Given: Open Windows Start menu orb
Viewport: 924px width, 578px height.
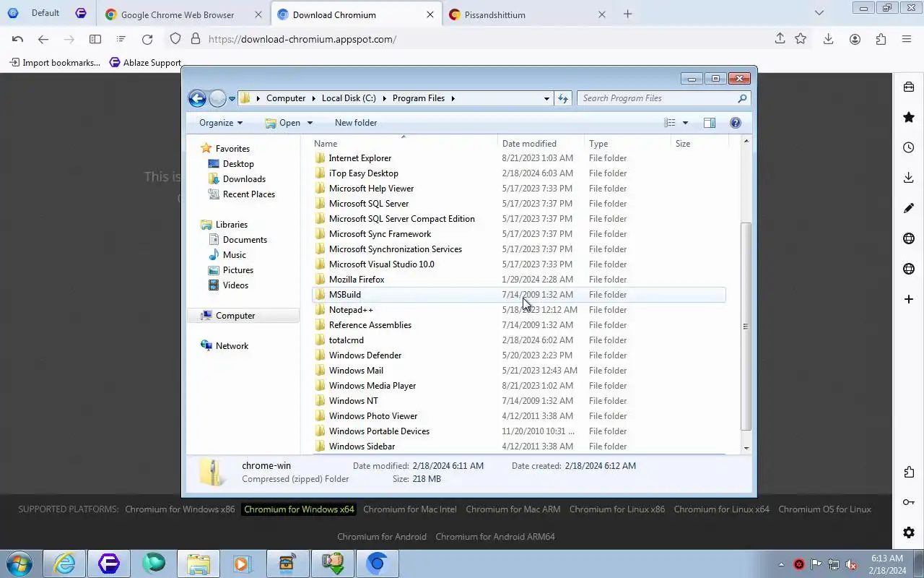Looking at the screenshot, I should click(19, 564).
